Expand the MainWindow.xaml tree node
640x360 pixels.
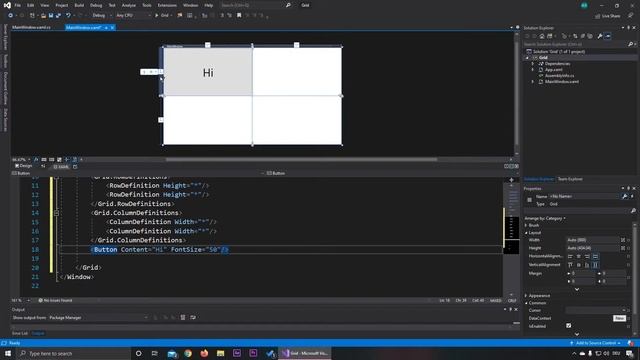click(533, 82)
